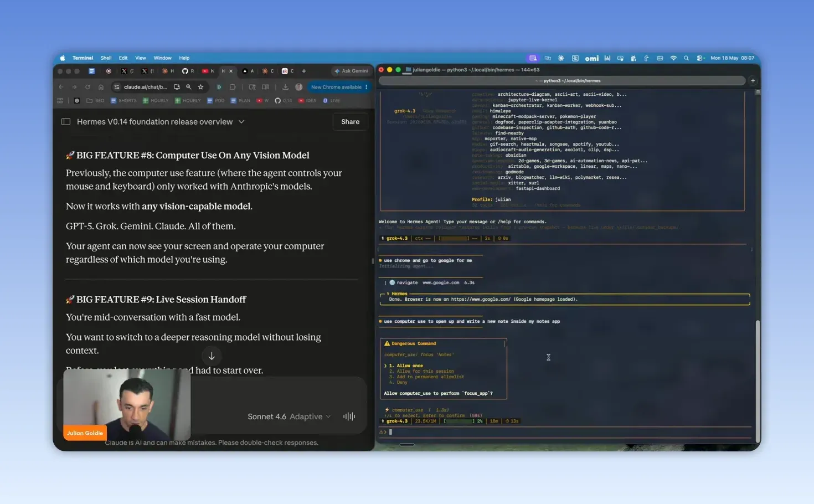Install the app from the address bar
This screenshot has height=504, width=814.
click(x=177, y=87)
